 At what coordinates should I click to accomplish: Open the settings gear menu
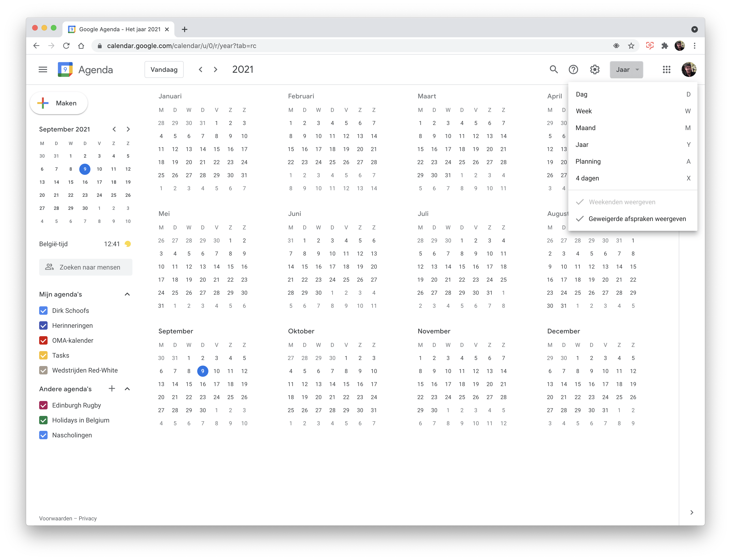coord(595,69)
